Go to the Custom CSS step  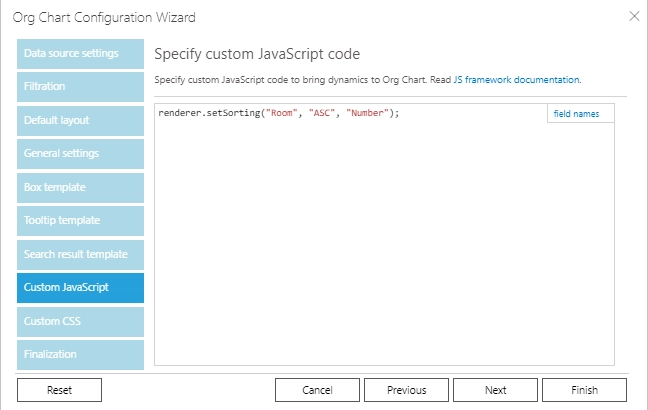pos(80,322)
